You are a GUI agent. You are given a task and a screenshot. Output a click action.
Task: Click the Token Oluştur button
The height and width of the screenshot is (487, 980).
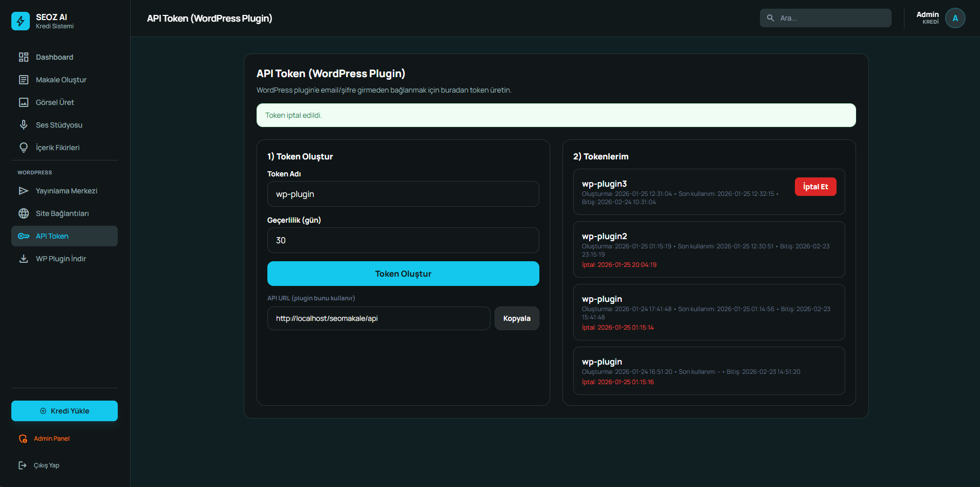403,274
